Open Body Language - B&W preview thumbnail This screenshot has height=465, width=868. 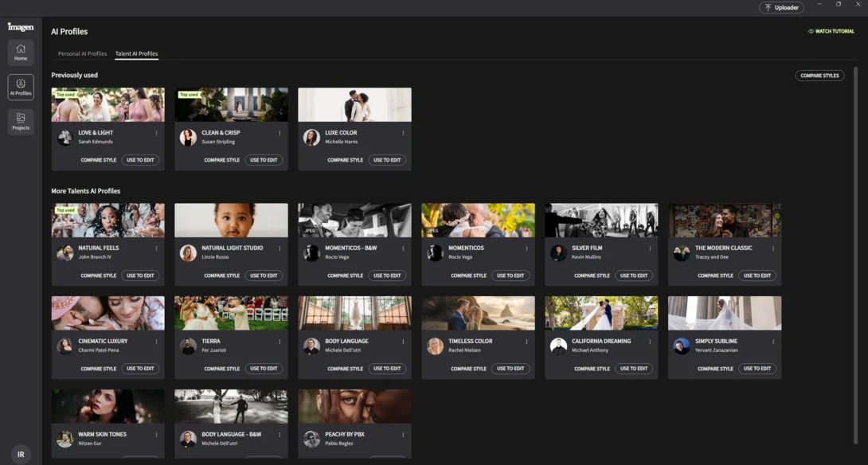[232, 406]
